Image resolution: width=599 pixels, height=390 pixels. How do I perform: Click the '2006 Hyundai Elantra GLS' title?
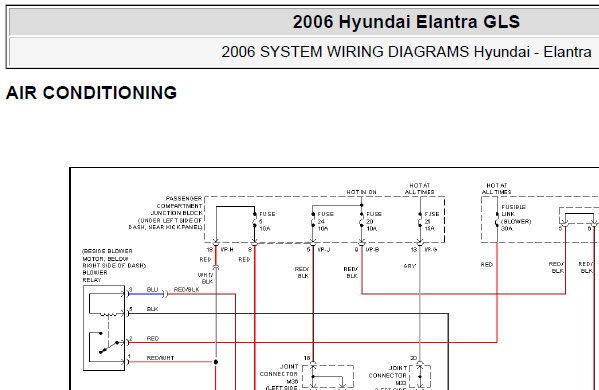point(406,22)
